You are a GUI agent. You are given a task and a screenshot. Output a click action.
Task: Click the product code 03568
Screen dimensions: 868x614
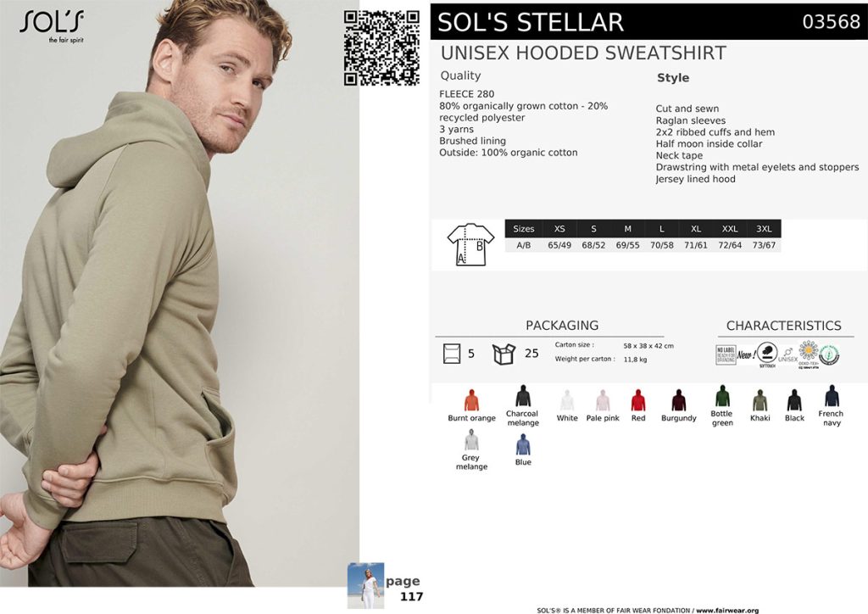[x=831, y=21]
